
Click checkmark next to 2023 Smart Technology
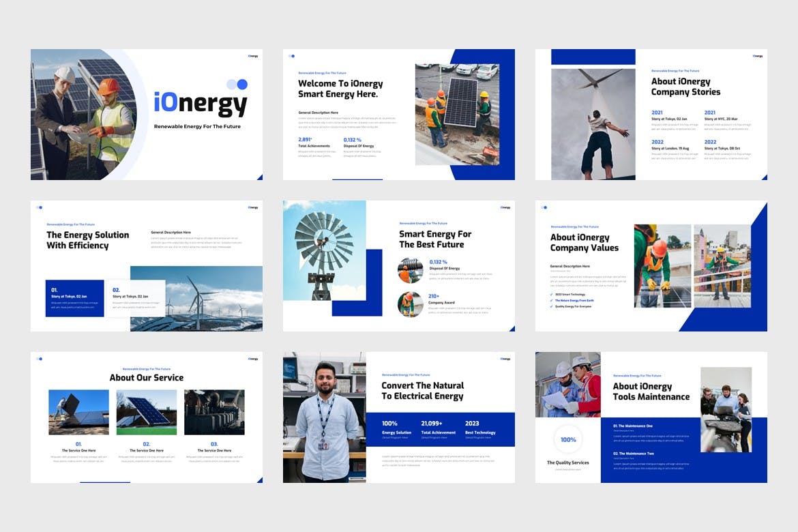pos(552,295)
